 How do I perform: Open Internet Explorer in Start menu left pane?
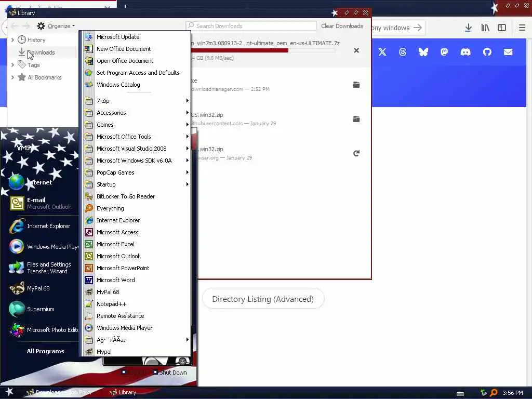[41, 226]
